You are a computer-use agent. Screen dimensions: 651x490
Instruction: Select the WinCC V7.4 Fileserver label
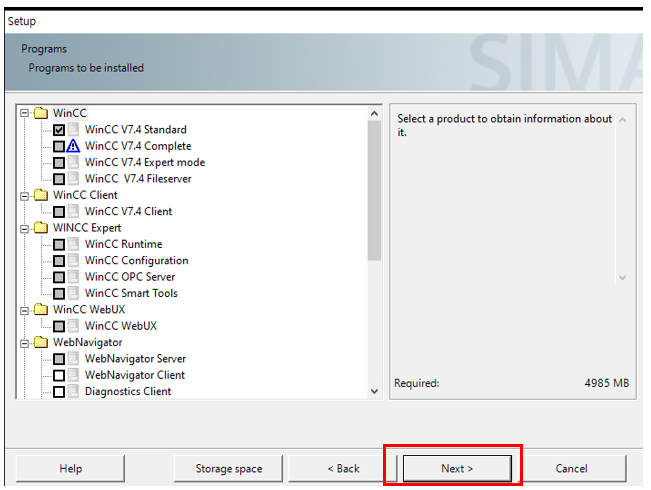tap(138, 179)
